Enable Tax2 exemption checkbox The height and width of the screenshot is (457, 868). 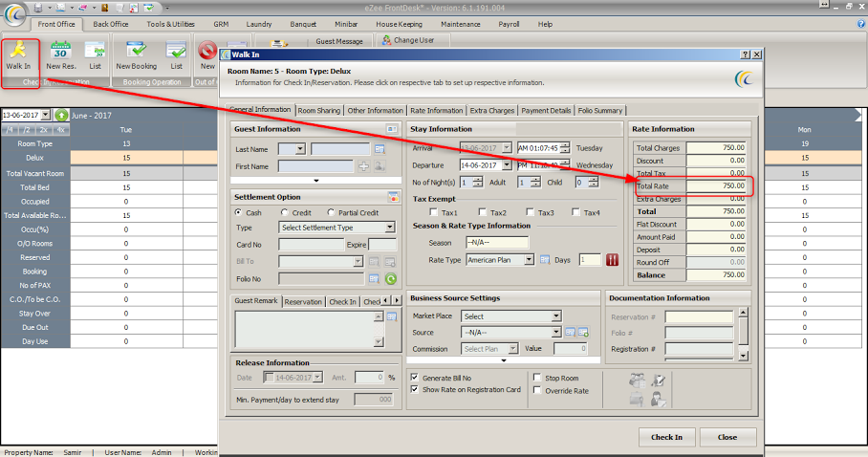click(x=483, y=212)
